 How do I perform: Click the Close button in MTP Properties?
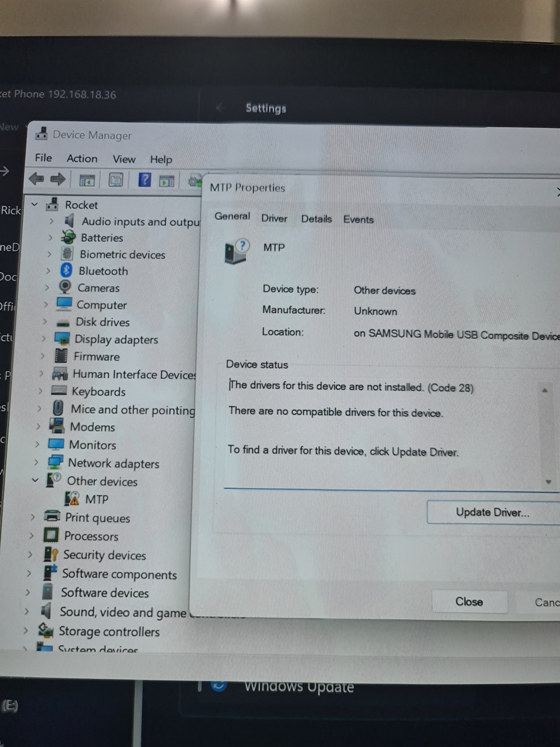point(469,602)
